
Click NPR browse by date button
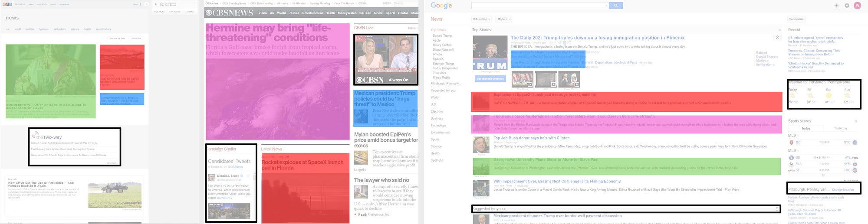[x=117, y=38]
